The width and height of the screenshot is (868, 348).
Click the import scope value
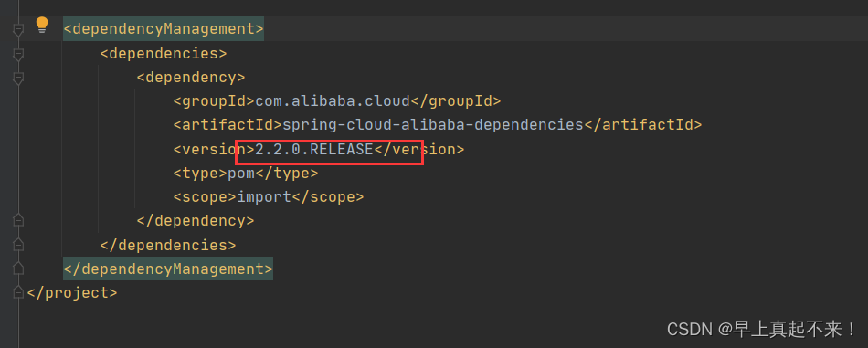click(264, 197)
